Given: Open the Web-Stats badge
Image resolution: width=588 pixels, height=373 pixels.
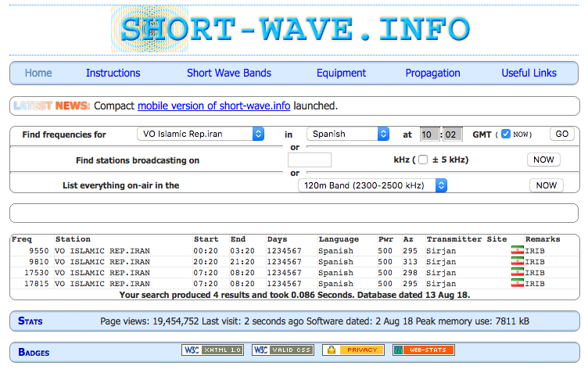Looking at the screenshot, I should pos(423,350).
